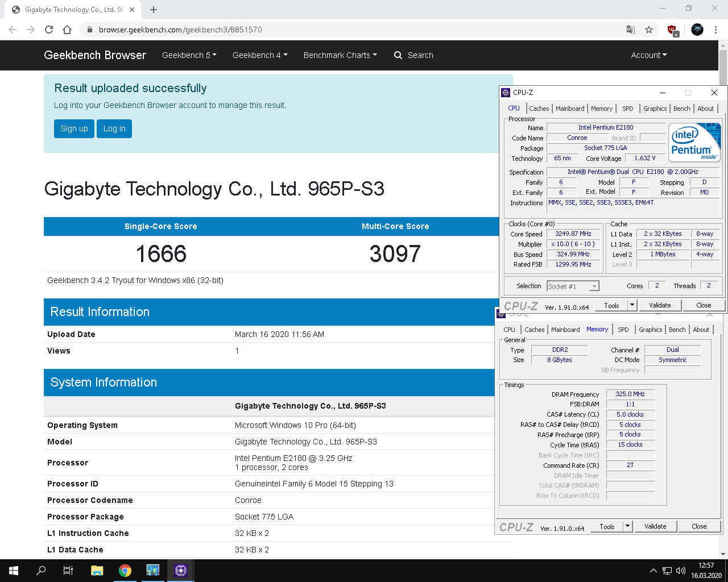728x582 pixels.
Task: Open the image viewer taskbar app
Action: (153, 571)
